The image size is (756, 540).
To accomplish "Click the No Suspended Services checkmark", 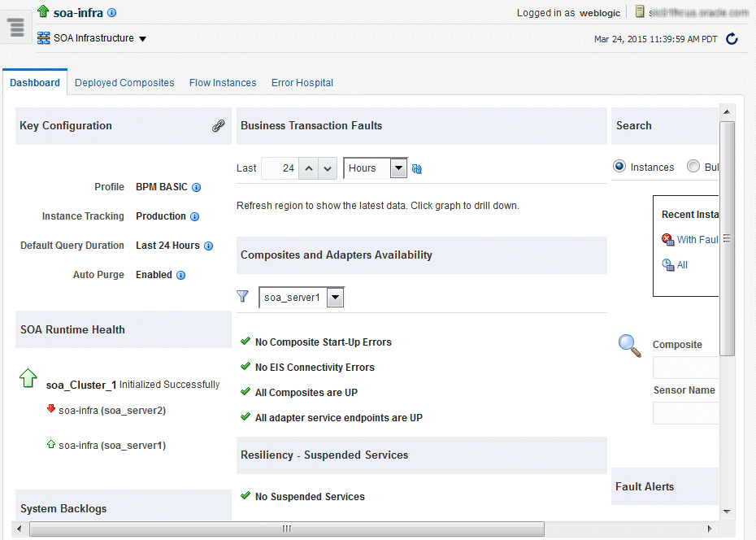I will 245,495.
